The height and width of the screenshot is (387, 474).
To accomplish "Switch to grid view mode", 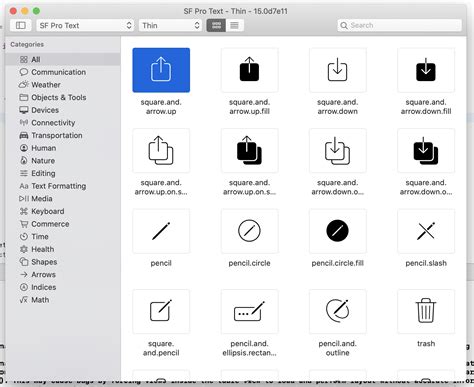I will [x=216, y=25].
